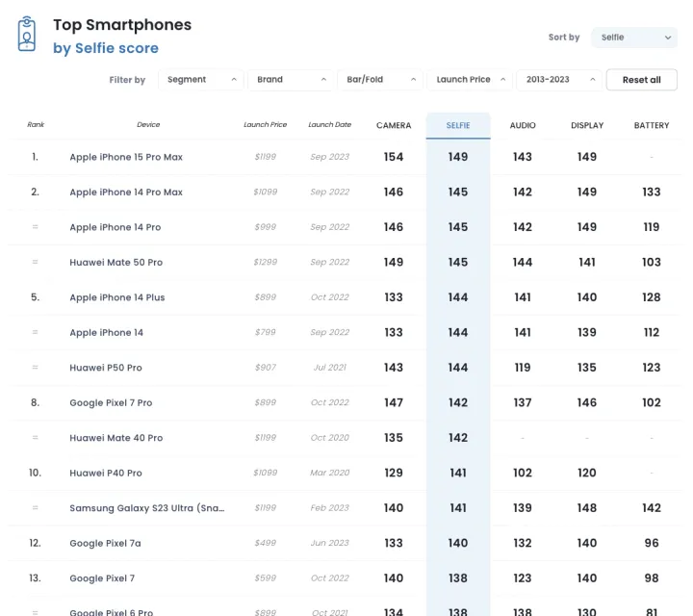Switch to the AUDIO score column
The height and width of the screenshot is (616, 693).
(x=523, y=125)
